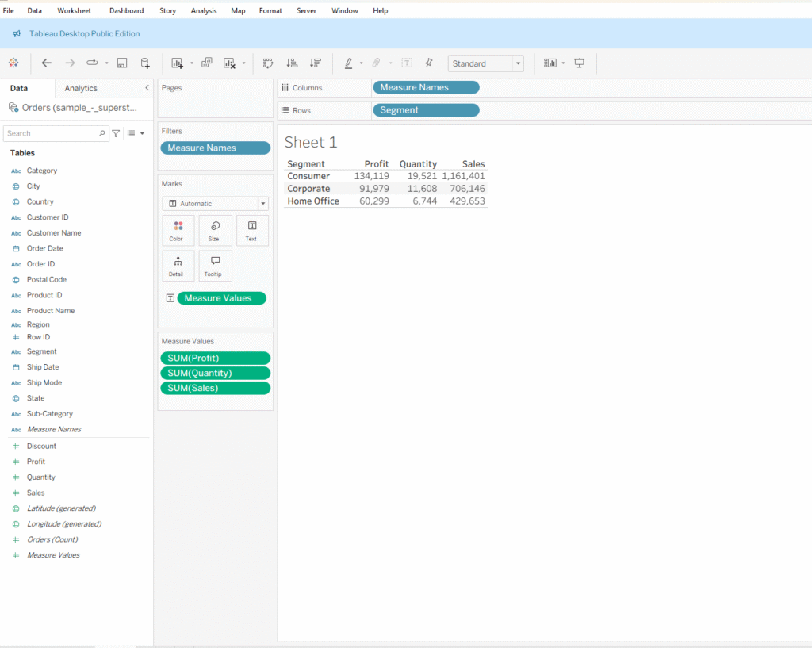812x648 pixels.
Task: Open the Standard fit dropdown
Action: 485,63
